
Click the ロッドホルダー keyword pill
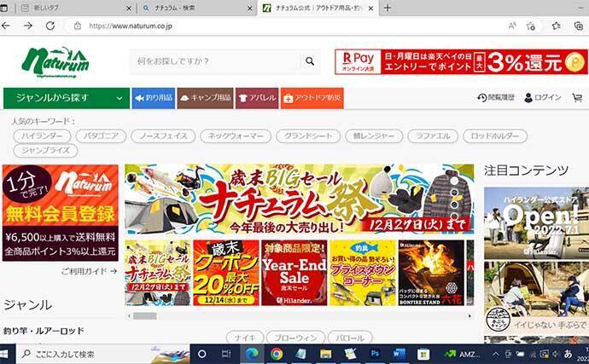[x=495, y=136]
